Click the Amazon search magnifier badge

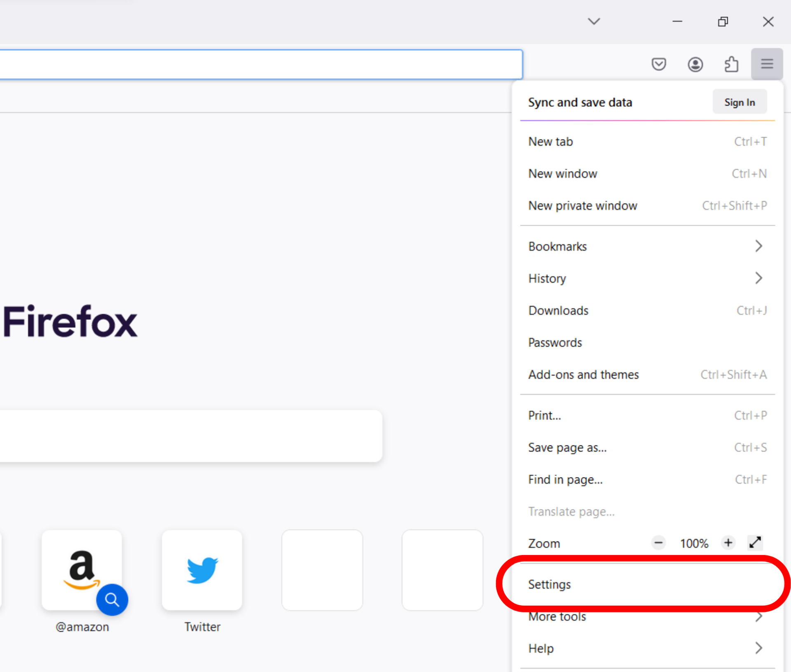point(112,600)
